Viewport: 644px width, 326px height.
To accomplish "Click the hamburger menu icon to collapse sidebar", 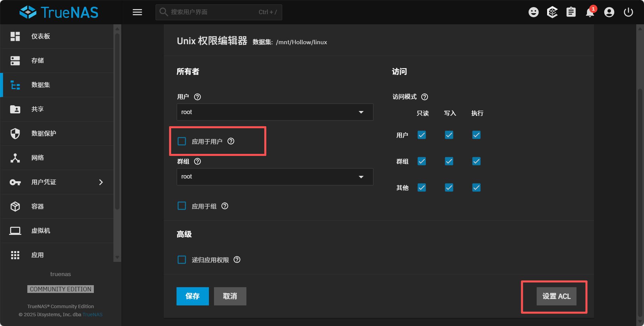I will coord(137,12).
